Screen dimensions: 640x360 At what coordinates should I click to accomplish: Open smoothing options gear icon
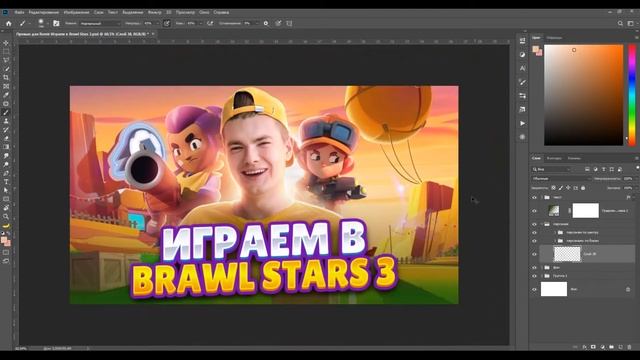266,23
